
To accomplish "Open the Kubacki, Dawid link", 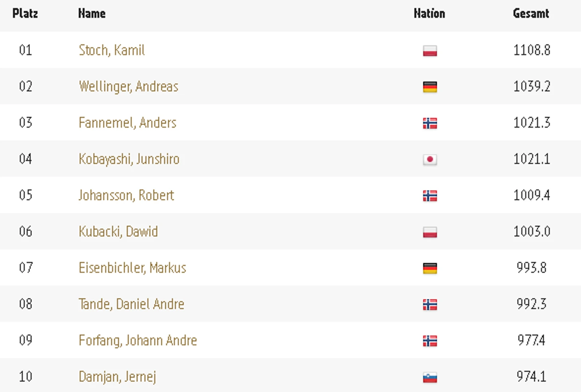I will point(118,231).
